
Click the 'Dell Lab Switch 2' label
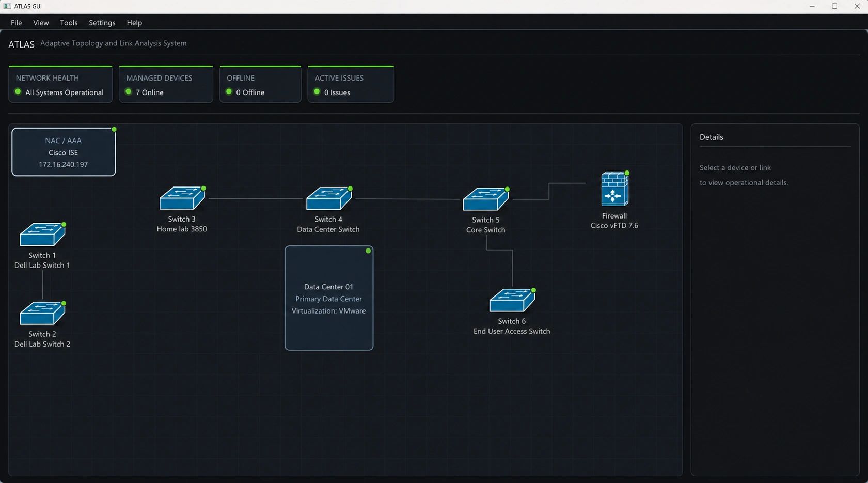tap(42, 344)
